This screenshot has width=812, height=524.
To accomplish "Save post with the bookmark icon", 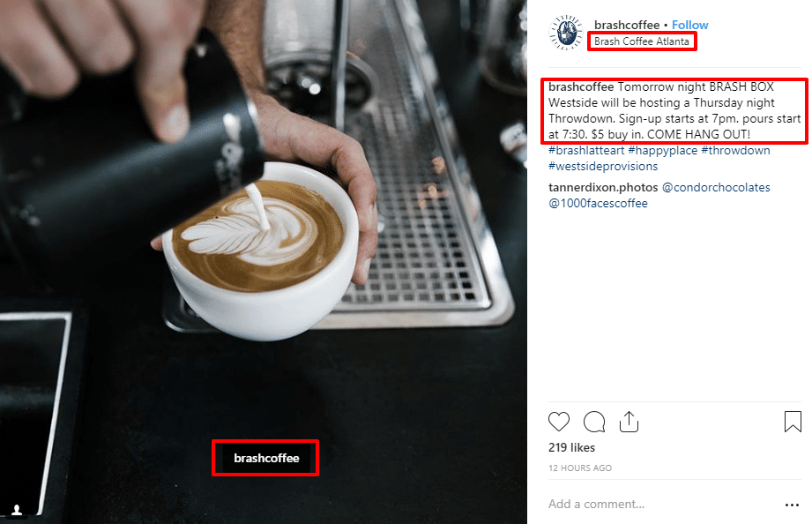I will 793,422.
